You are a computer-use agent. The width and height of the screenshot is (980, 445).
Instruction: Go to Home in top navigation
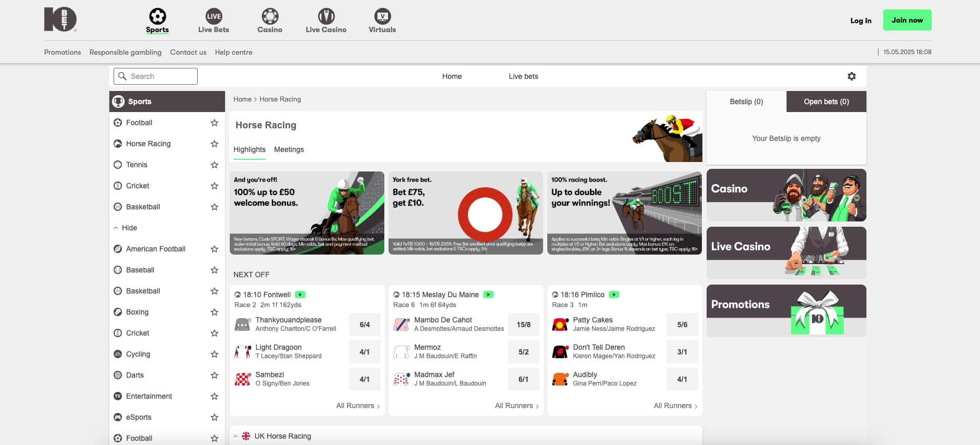coord(452,76)
